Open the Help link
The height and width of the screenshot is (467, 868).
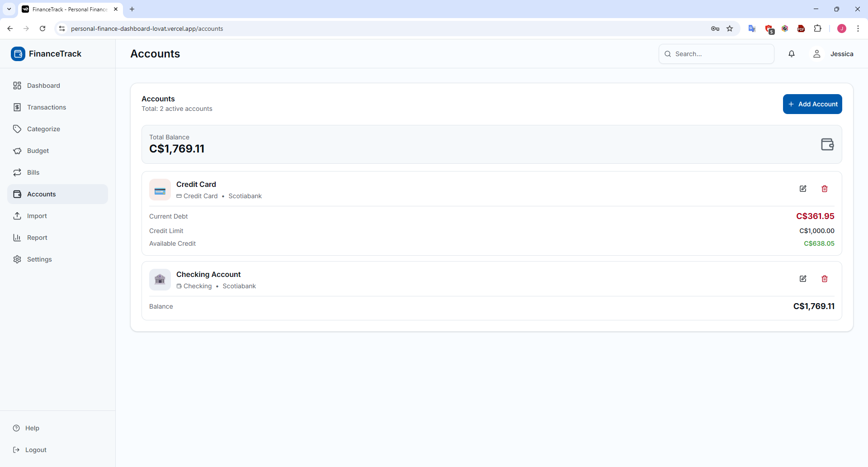coord(32,428)
